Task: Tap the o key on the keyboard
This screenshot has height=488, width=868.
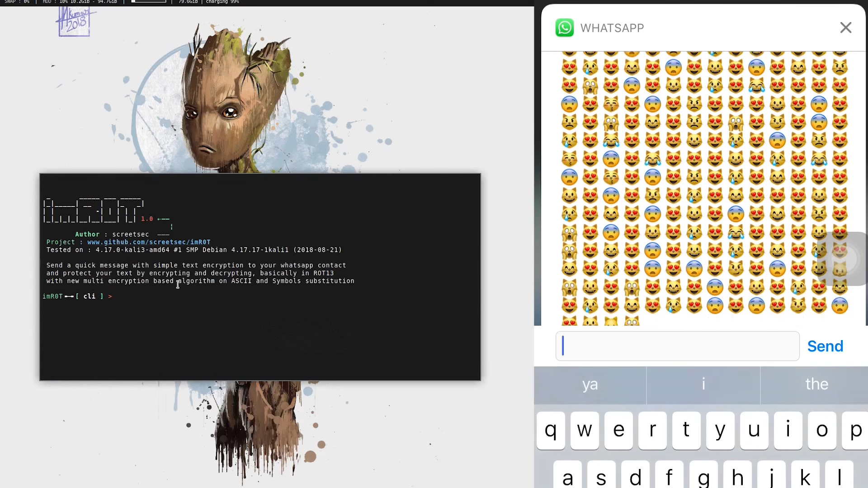Action: click(x=822, y=430)
